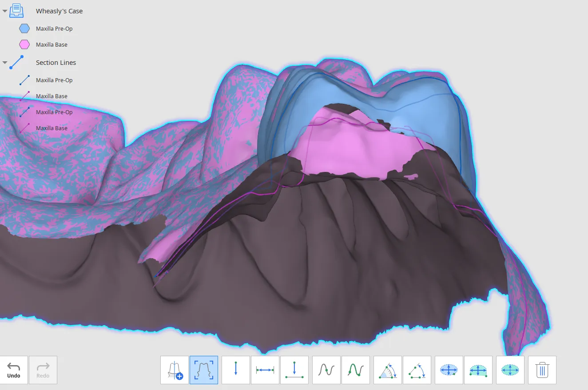Click the last magenta section line icon
This screenshot has height=390, width=588.
(x=24, y=128)
